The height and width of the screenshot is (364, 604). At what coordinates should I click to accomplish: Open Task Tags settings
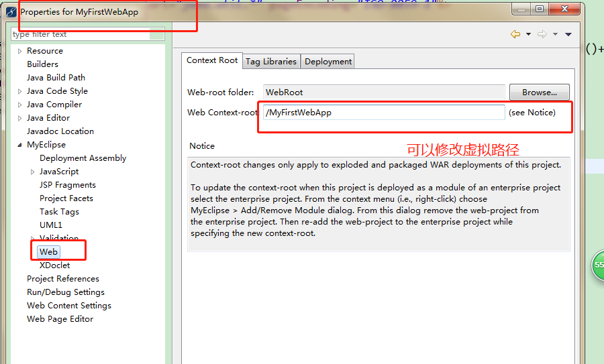[59, 212]
